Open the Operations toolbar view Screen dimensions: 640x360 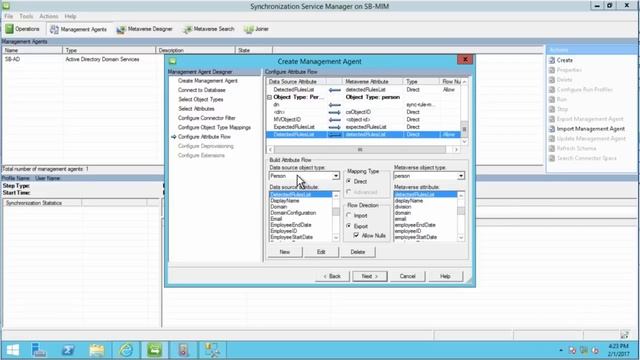[22, 29]
